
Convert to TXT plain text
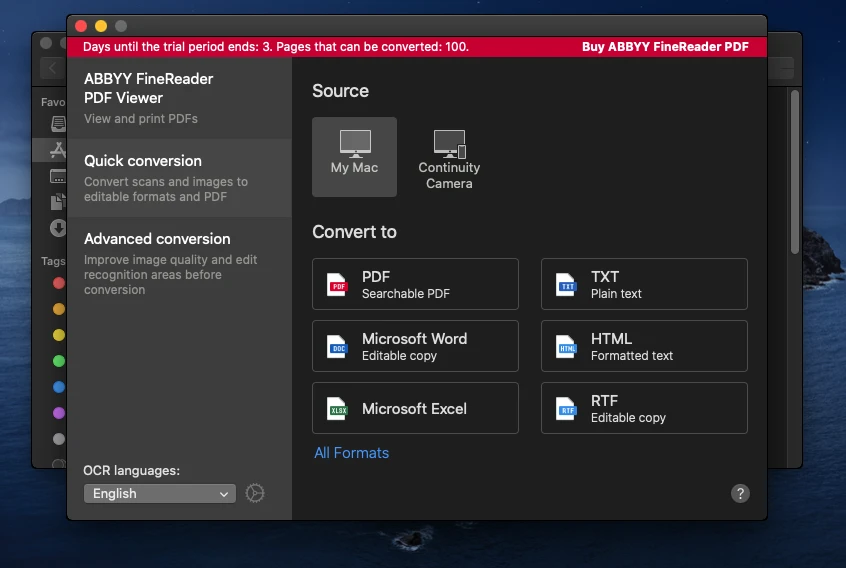(644, 284)
